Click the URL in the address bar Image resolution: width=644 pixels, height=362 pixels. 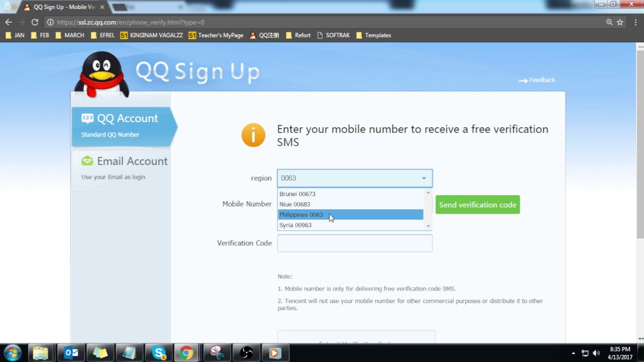[131, 22]
